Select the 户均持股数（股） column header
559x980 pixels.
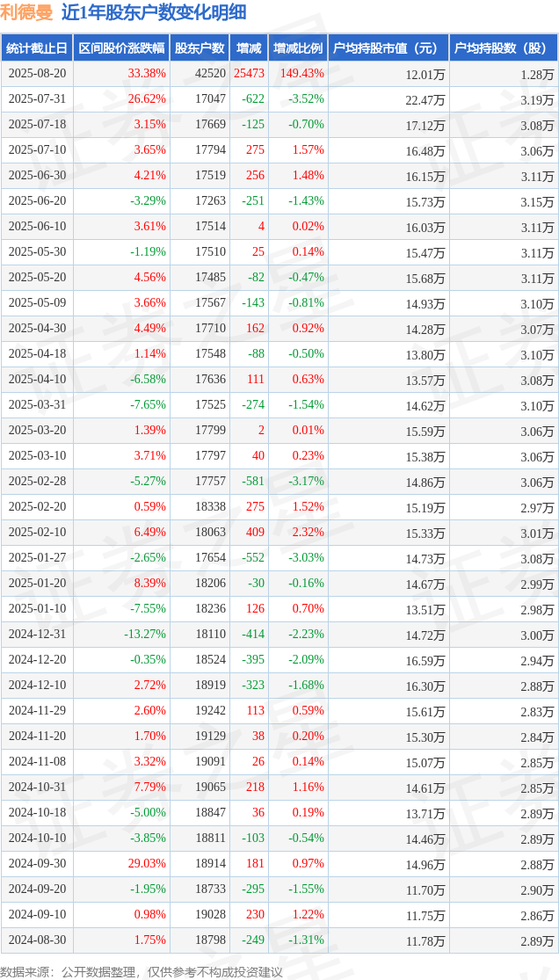point(504,47)
